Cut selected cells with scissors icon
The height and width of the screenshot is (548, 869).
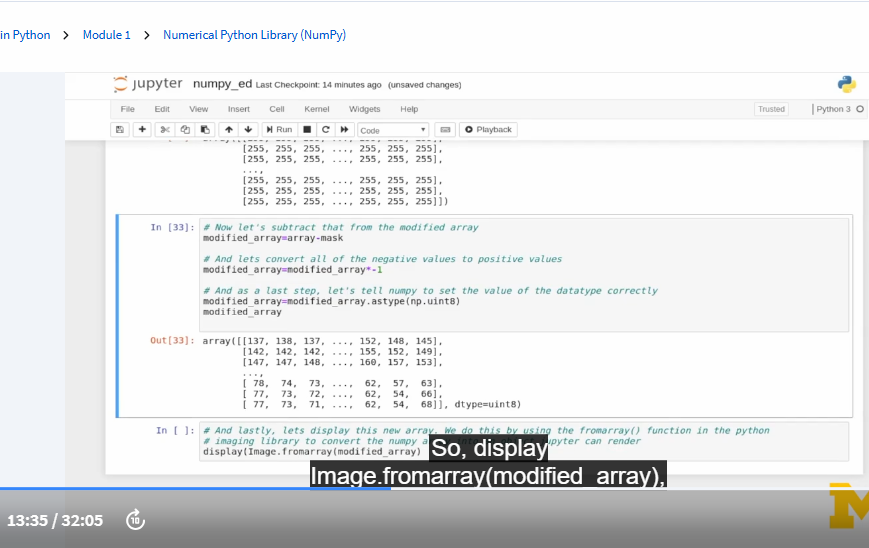click(x=165, y=130)
